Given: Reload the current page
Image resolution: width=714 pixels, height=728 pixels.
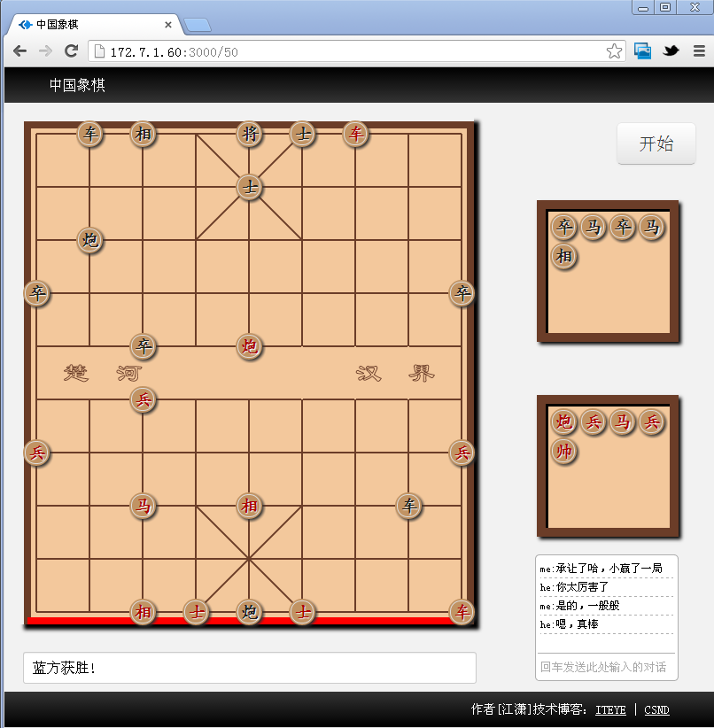Looking at the screenshot, I should point(72,51).
